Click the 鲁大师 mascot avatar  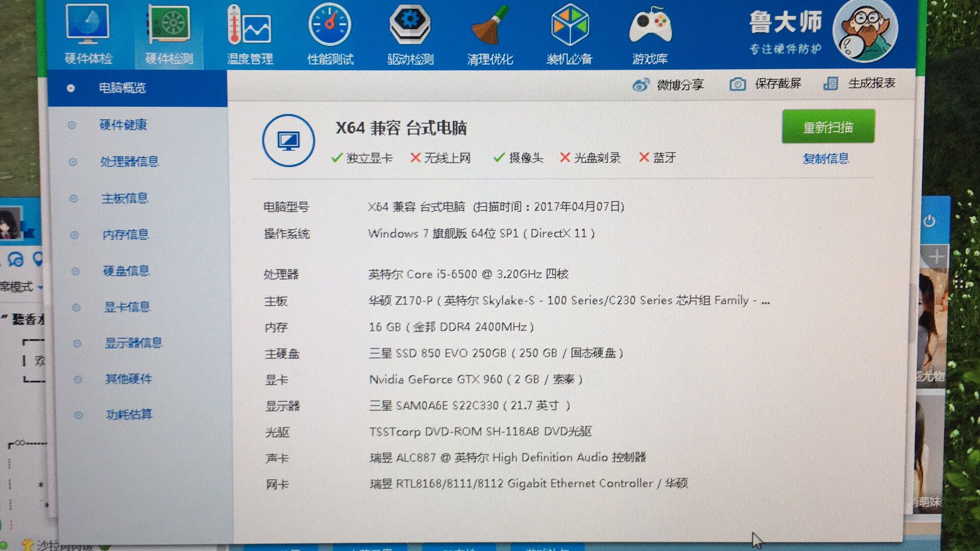(x=865, y=31)
